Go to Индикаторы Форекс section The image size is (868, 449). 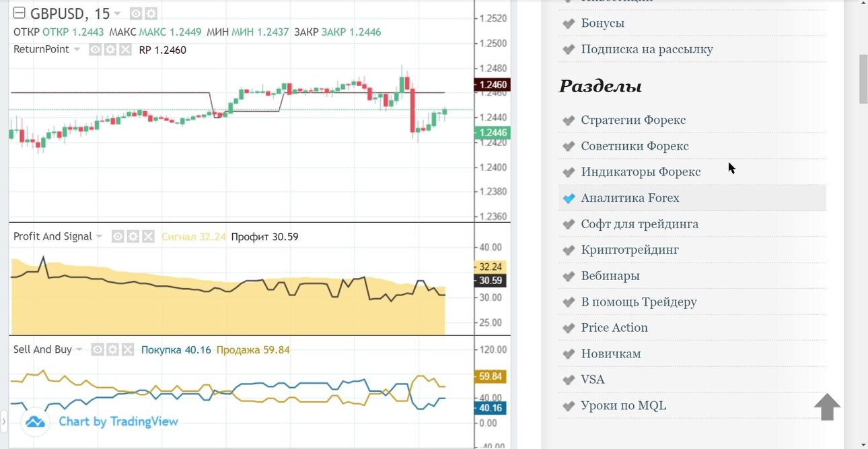(x=641, y=172)
